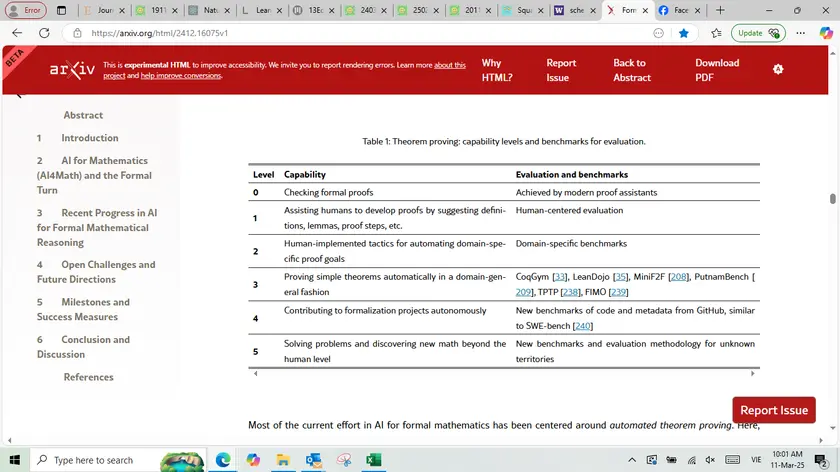Open Report Issue in the header

point(561,70)
